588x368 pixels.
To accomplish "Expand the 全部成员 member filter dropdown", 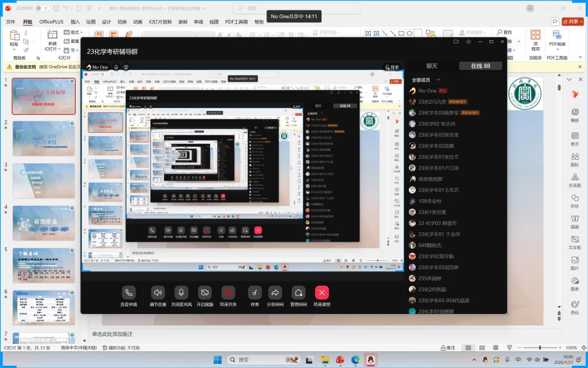I will [x=427, y=80].
